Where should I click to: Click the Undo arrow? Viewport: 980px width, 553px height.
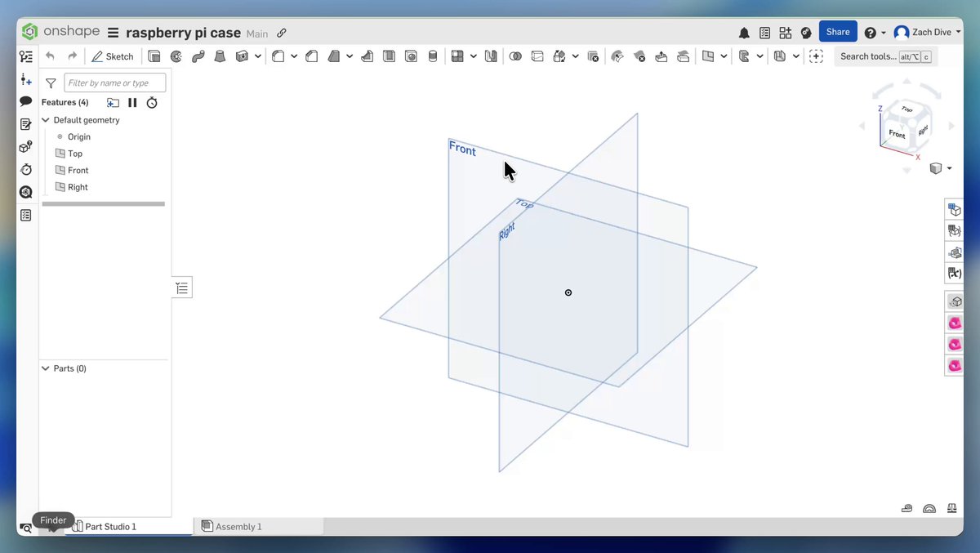[51, 56]
